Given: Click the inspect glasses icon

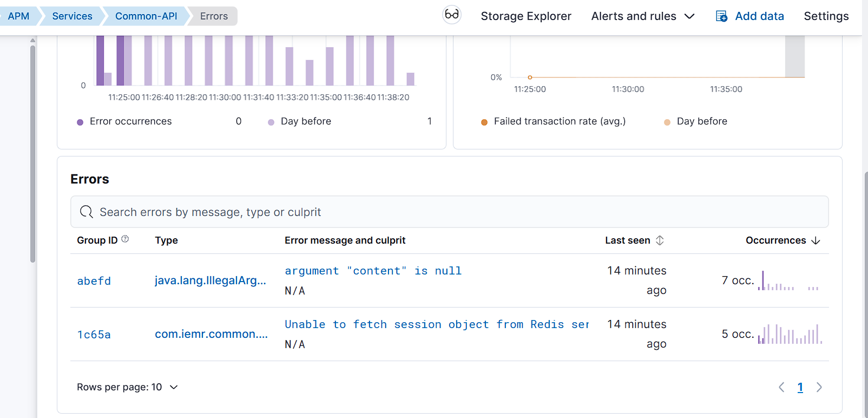Looking at the screenshot, I should [x=451, y=15].
